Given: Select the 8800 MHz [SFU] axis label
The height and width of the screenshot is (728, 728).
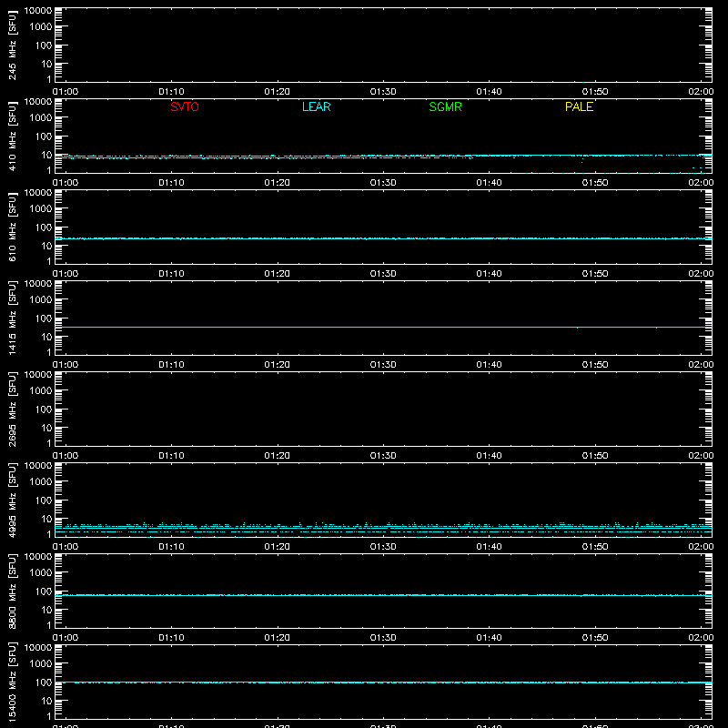Looking at the screenshot, I should pos(12,591).
